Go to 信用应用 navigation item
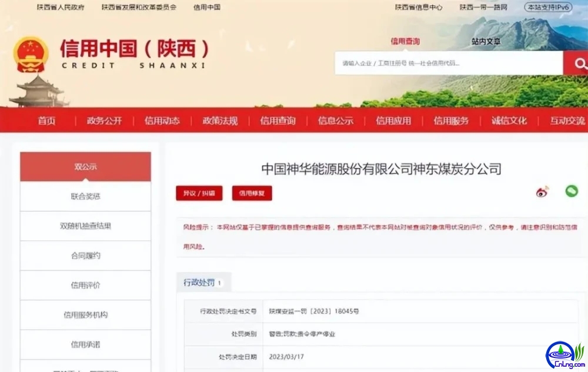Viewport: 588px width, 372px height. pos(393,120)
